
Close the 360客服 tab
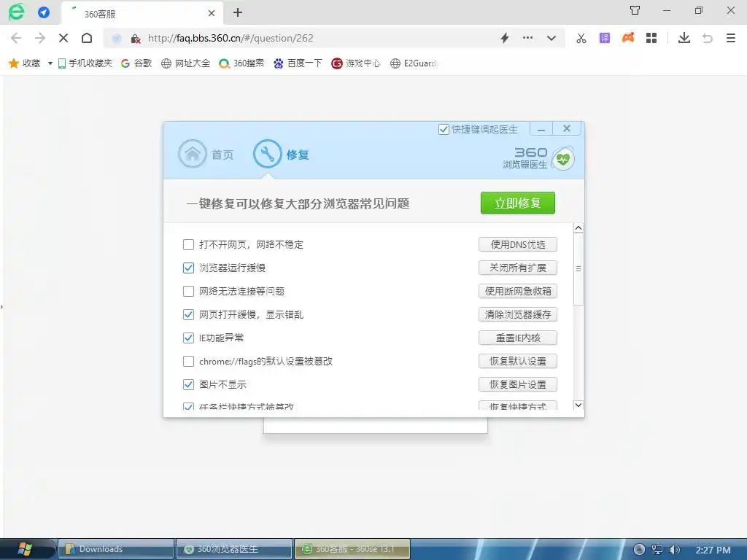(x=212, y=13)
